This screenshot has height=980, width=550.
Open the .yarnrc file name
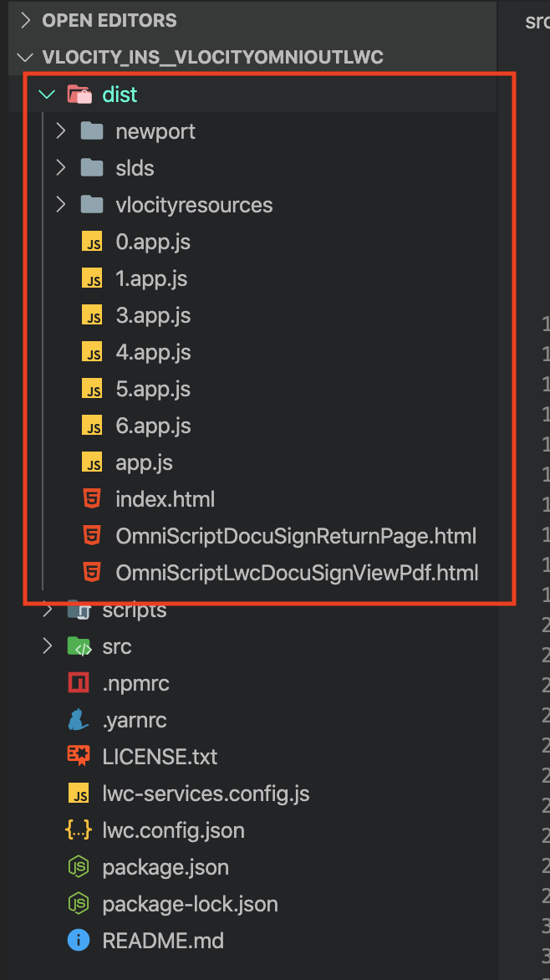tap(135, 720)
